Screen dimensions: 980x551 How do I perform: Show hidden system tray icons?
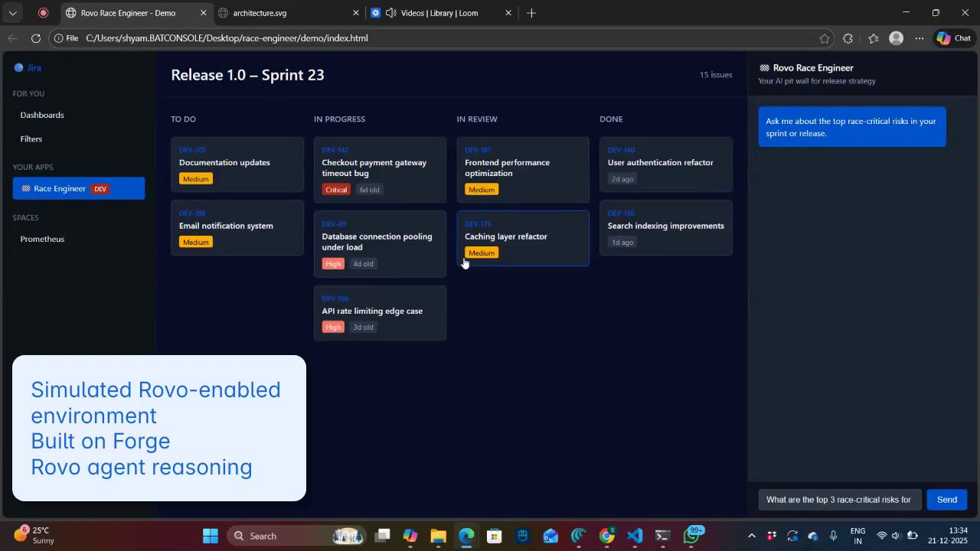tap(751, 536)
